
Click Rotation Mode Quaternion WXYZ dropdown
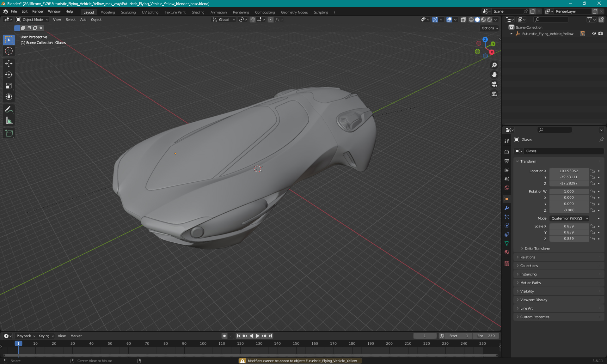[568, 218]
